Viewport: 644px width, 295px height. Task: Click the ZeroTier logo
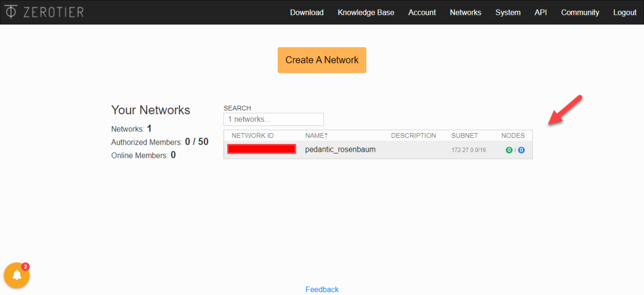[44, 13]
